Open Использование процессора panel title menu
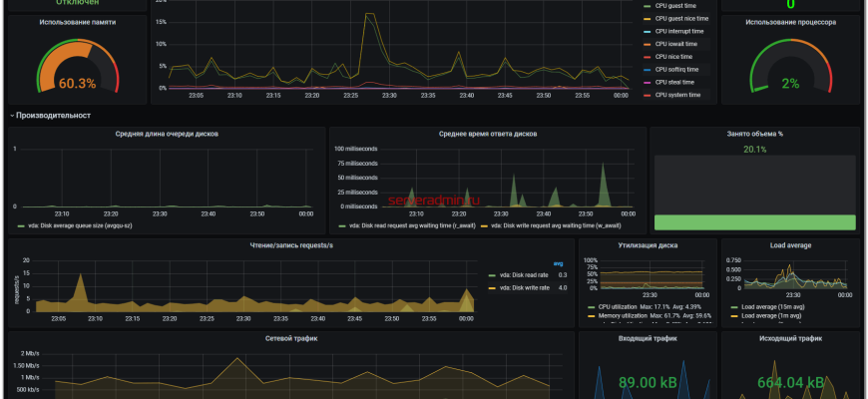 pos(789,21)
